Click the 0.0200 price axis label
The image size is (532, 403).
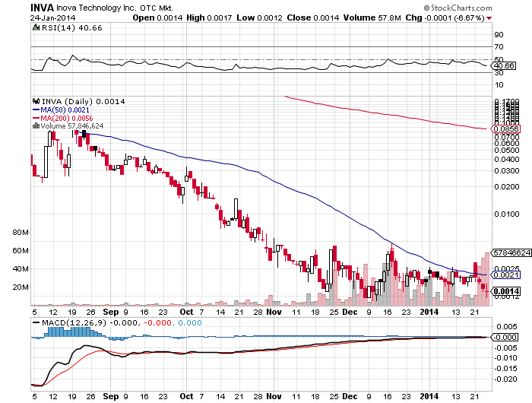507,187
